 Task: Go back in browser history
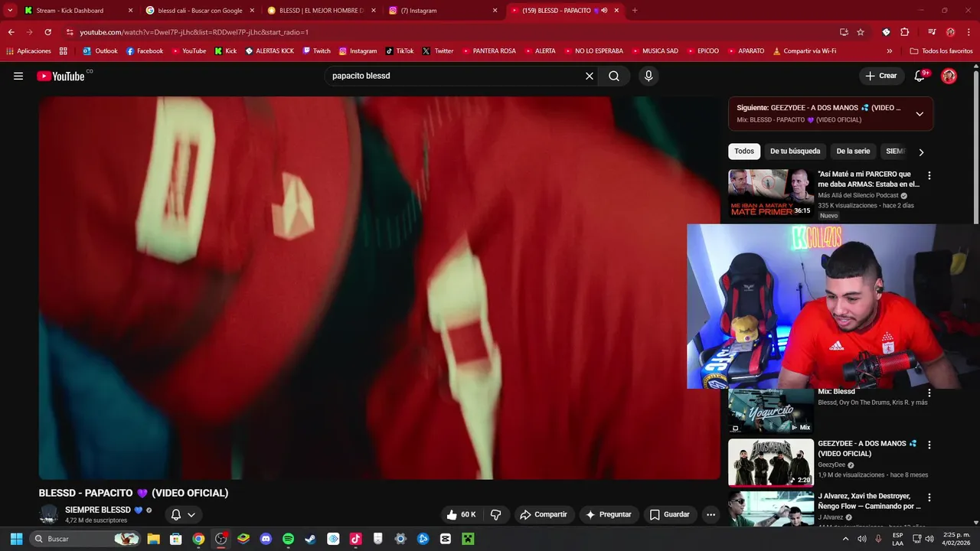pyautogui.click(x=11, y=32)
